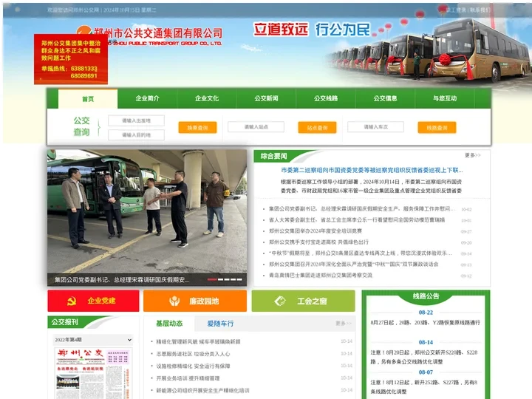Screen dimensions: 532x399
Task: Click the slideshow photo of officials at bus depot
Action: click(147, 211)
